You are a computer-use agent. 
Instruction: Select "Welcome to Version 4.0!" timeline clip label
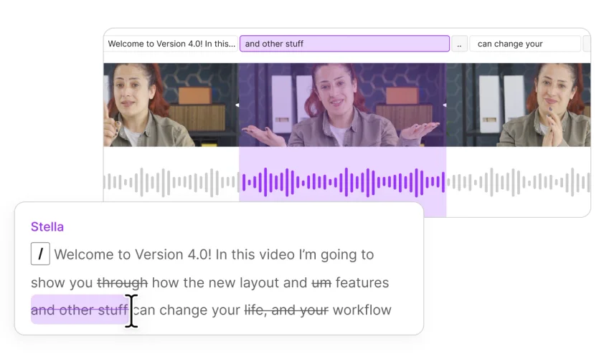pos(171,44)
